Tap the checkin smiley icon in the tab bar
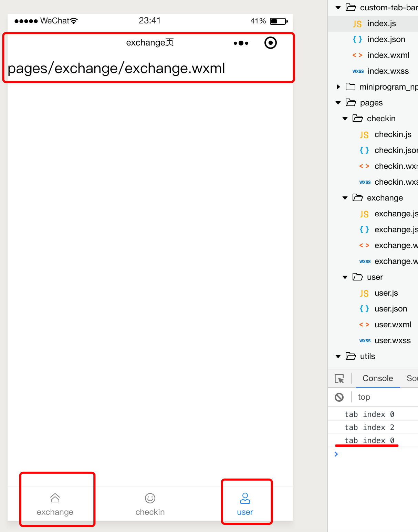 point(150,498)
